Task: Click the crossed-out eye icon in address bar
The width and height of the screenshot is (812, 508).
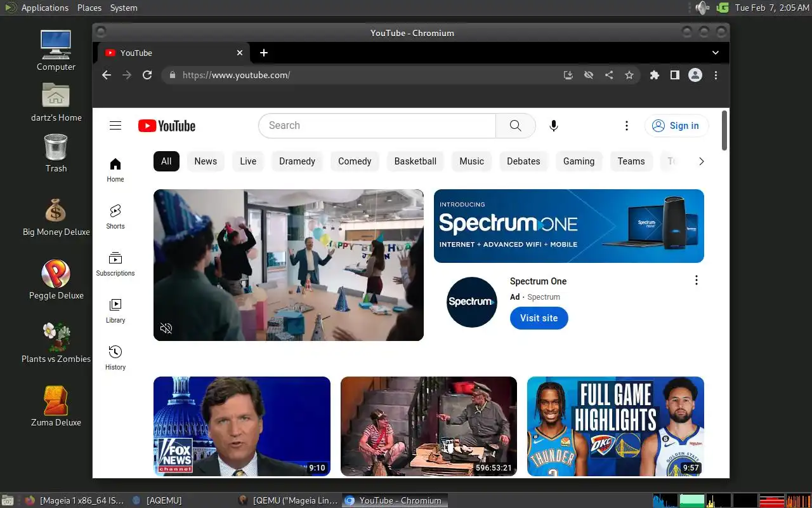Action: click(x=589, y=75)
